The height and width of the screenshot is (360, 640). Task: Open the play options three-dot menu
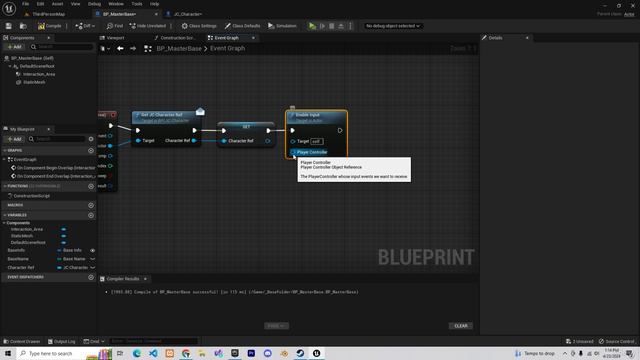pos(351,26)
